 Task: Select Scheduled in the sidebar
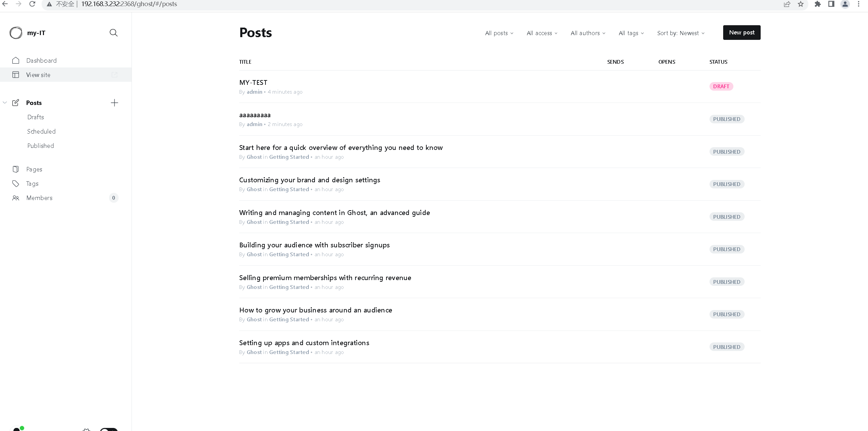41,132
